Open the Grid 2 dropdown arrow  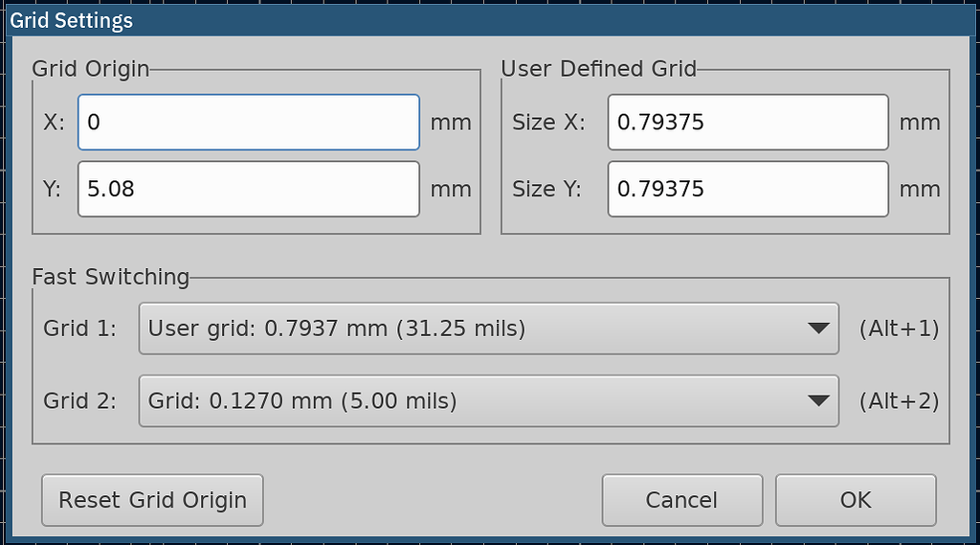[x=816, y=400]
